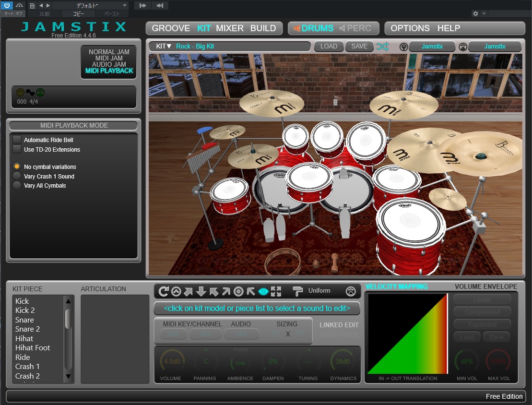Image resolution: width=532 pixels, height=405 pixels.
Task: Click the rotate/reset view arrow icon
Action: pos(164,291)
